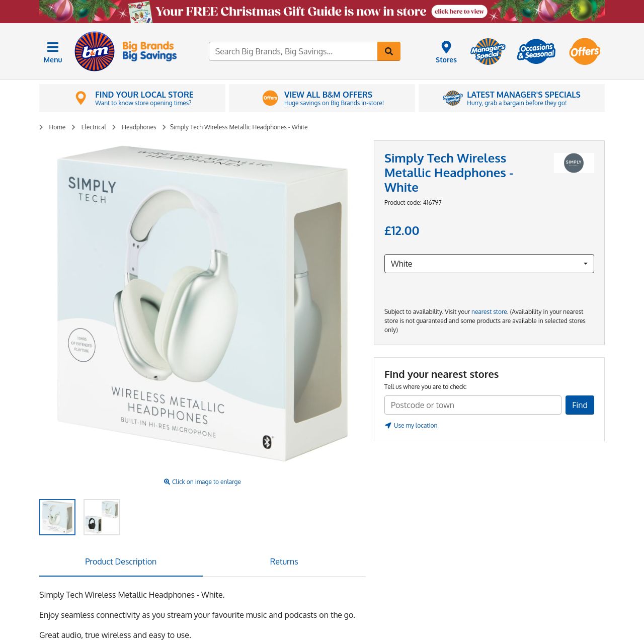Go to Headphones breadcrumb
The image size is (644, 644).
[x=139, y=127]
